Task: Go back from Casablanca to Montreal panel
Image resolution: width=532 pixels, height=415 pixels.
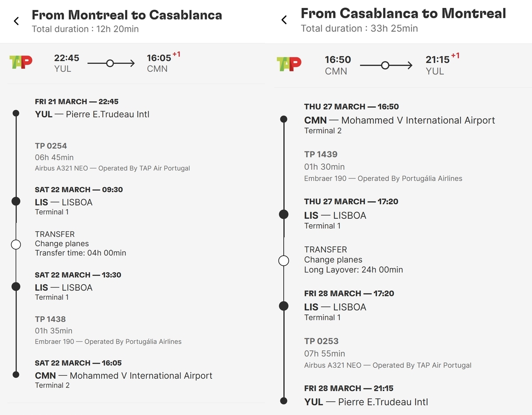Action: pyautogui.click(x=284, y=20)
